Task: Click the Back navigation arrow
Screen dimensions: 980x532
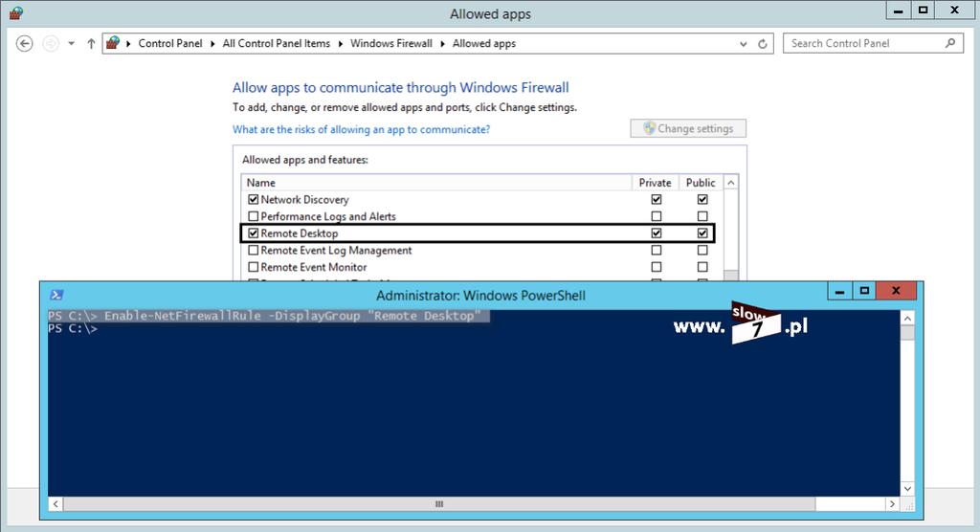Action: 24,44
